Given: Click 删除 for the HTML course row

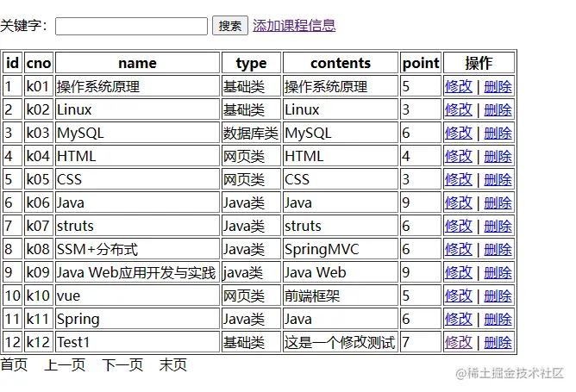Looking at the screenshot, I should [498, 156].
